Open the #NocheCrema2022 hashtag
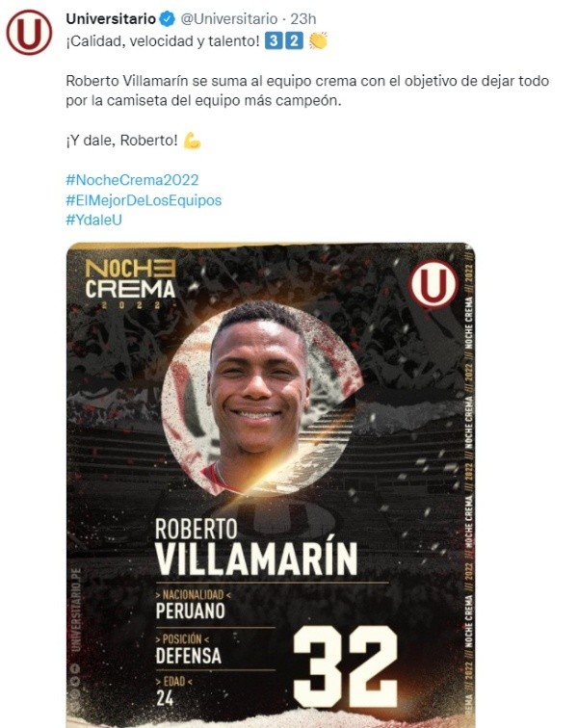The width and height of the screenshot is (578, 728). [x=132, y=180]
